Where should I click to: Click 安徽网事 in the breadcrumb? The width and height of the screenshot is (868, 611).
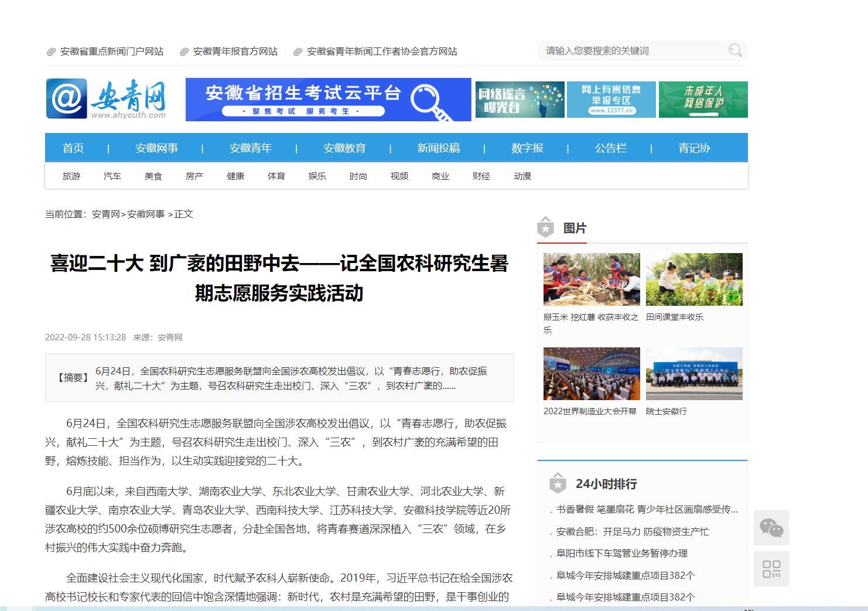click(146, 214)
